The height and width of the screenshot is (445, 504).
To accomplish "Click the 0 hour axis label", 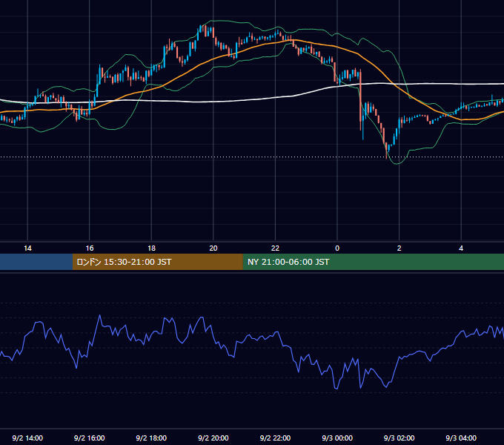I will coord(337,248).
